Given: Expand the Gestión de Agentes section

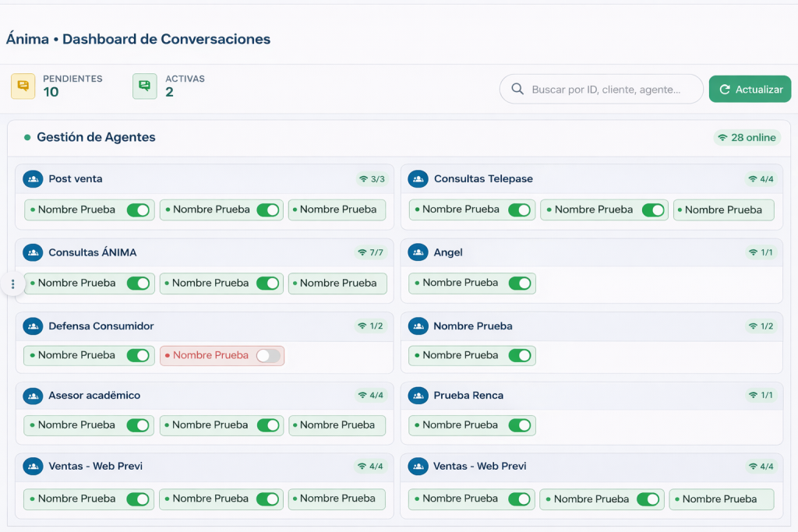Looking at the screenshot, I should (x=96, y=137).
